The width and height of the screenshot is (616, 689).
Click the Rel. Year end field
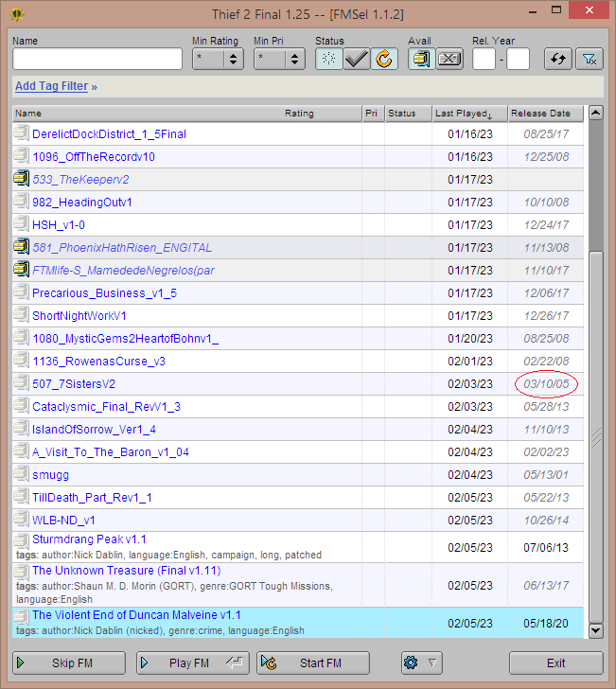[518, 59]
